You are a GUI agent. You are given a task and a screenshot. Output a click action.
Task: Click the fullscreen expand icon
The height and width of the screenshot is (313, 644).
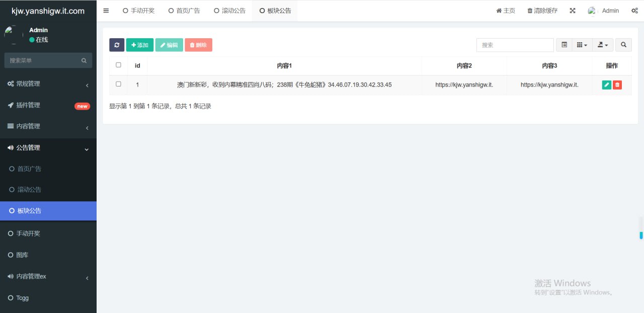[573, 11]
